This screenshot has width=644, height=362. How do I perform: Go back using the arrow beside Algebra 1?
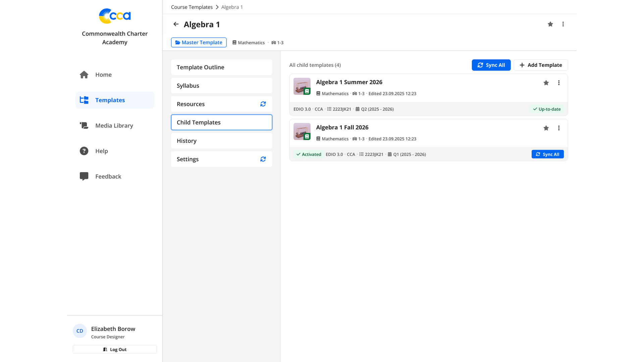coord(176,24)
